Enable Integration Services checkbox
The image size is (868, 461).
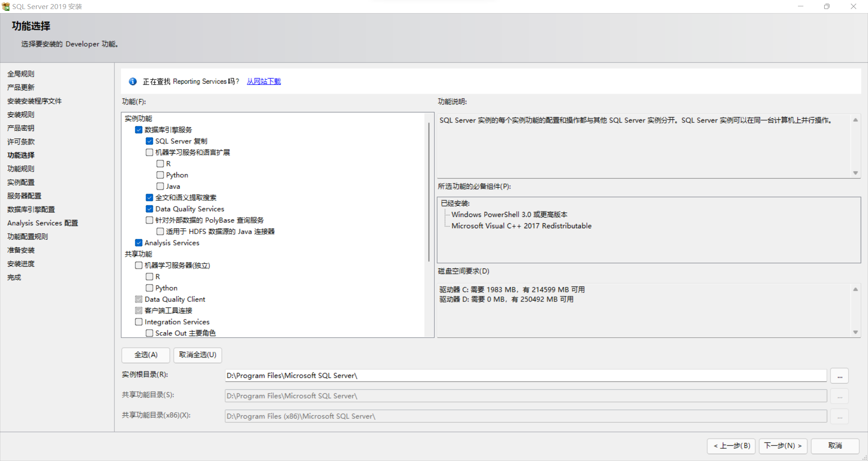(139, 322)
